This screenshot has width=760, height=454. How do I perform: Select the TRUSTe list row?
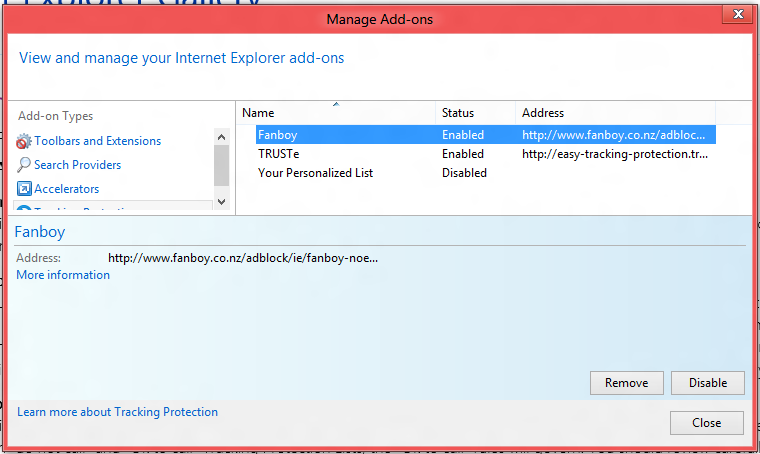click(x=486, y=154)
